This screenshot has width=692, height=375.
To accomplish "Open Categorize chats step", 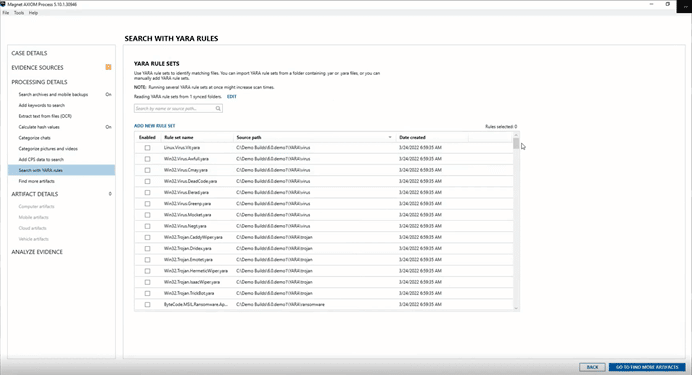I will pos(34,138).
